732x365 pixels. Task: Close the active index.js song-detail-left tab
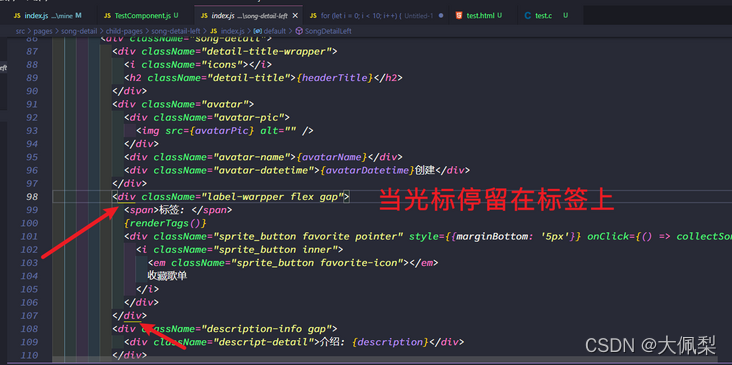295,15
